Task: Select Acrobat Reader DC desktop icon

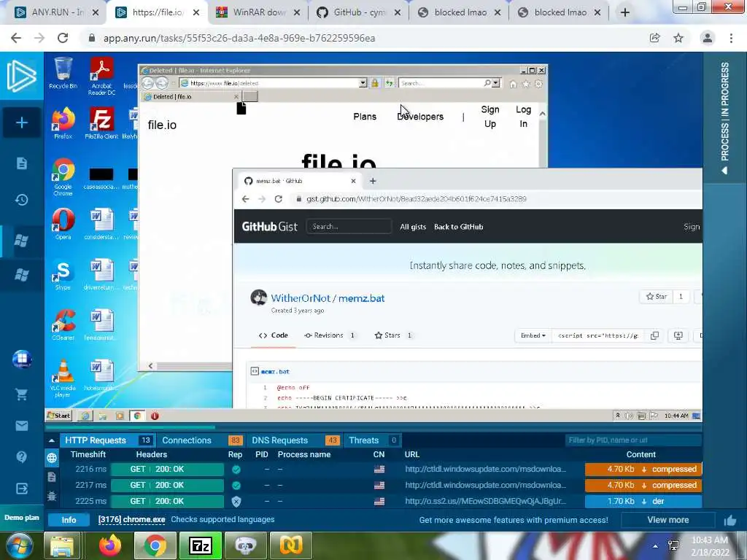Action: tap(101, 76)
